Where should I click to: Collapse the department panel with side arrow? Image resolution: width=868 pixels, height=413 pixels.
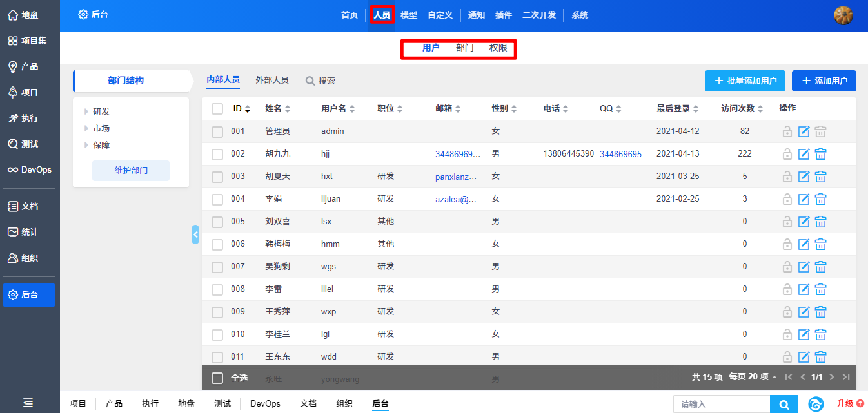[x=195, y=235]
